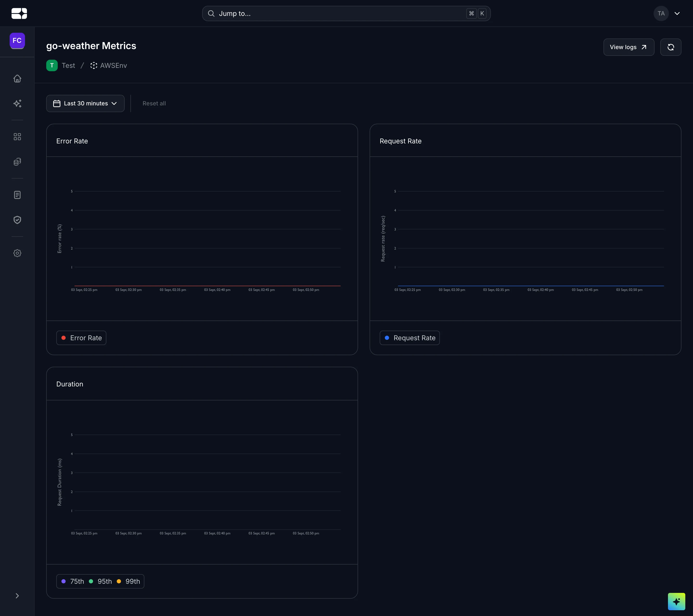This screenshot has height=616, width=693.
Task: Click the green T project badge
Action: pyautogui.click(x=52, y=65)
